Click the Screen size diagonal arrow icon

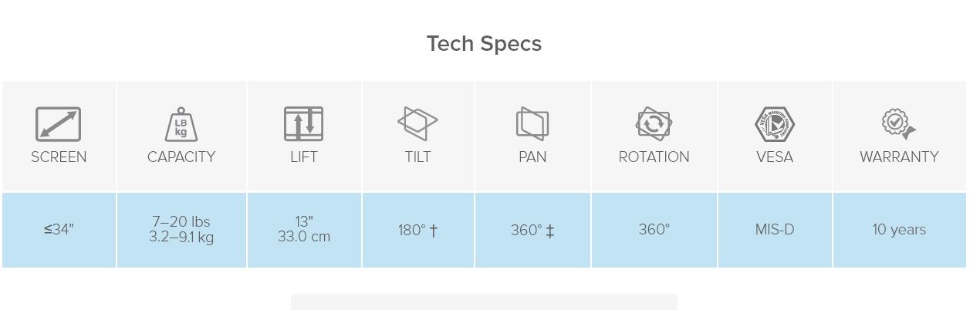(x=58, y=123)
